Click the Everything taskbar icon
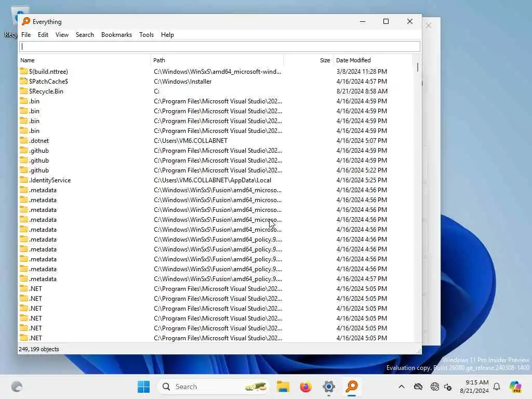The width and height of the screenshot is (532, 399). click(x=352, y=387)
